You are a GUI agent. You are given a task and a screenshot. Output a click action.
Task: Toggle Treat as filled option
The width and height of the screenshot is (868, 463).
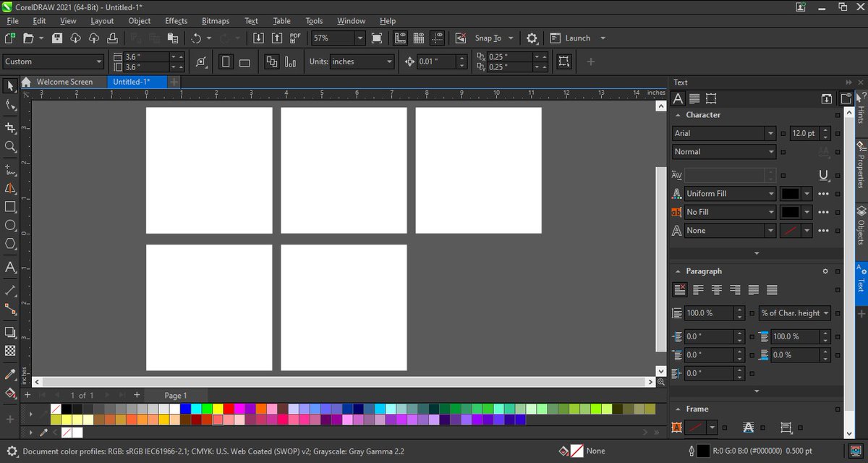[564, 61]
